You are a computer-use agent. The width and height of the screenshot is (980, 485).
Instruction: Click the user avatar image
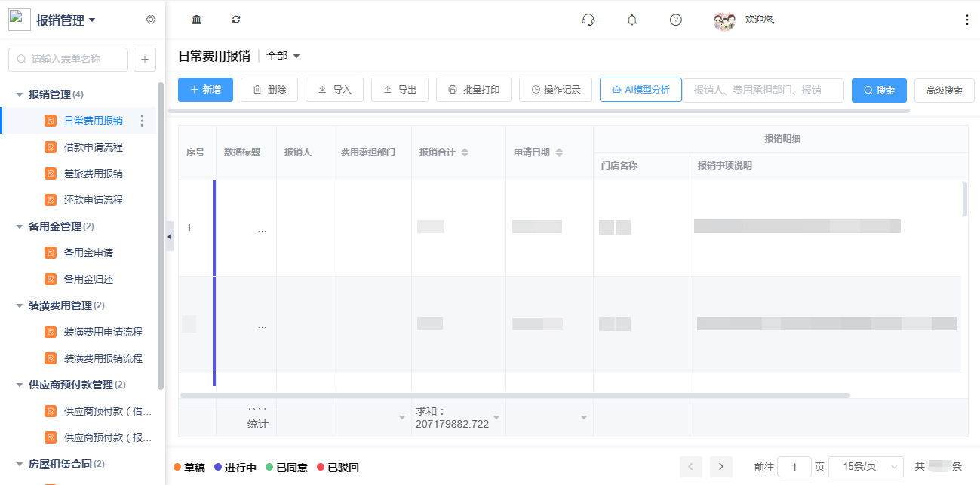(x=724, y=20)
